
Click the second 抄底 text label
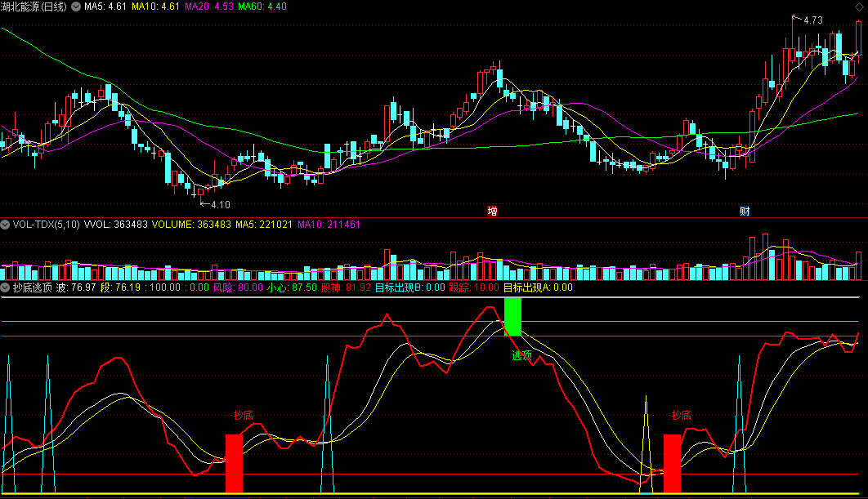(x=682, y=415)
